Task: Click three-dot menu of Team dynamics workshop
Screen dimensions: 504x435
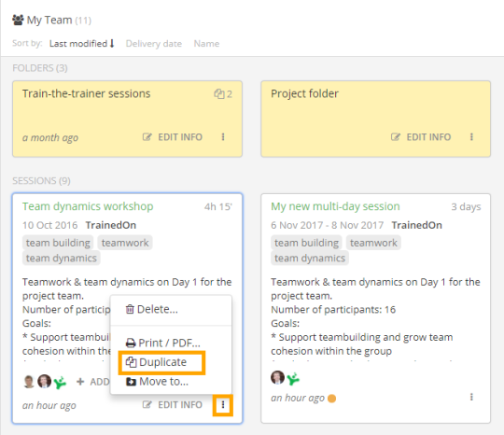Action: [223, 405]
